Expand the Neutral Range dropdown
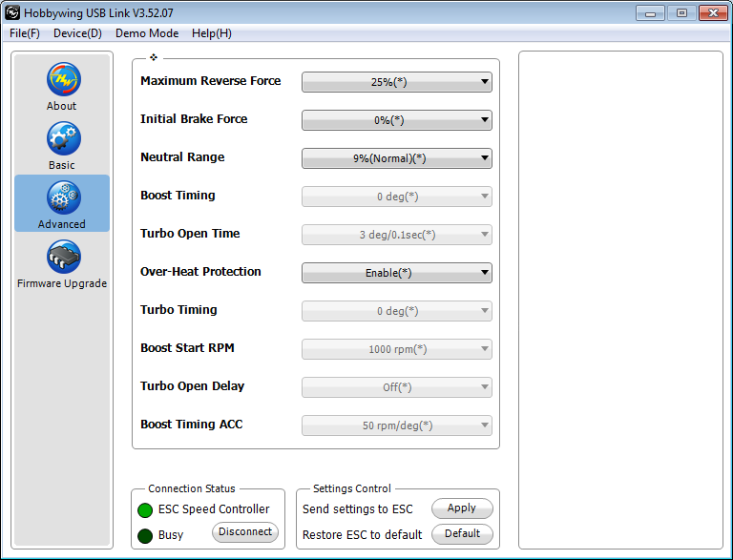Image resolution: width=733 pixels, height=560 pixels. [x=397, y=158]
